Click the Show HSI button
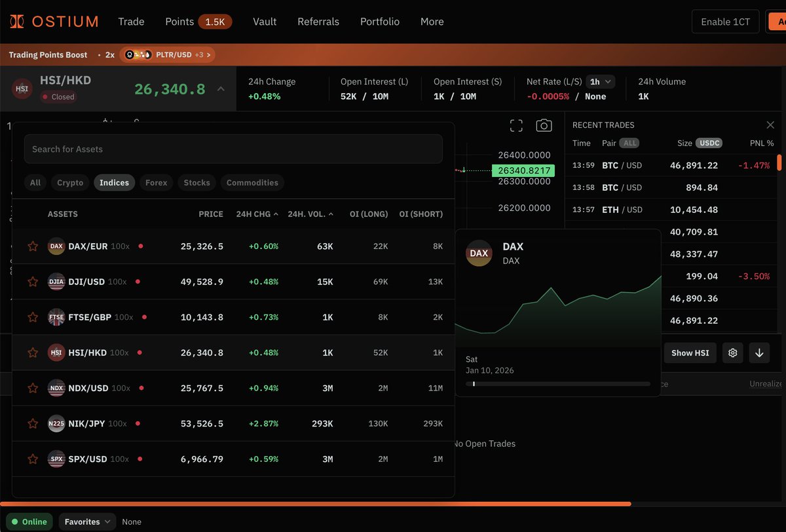 click(x=690, y=352)
